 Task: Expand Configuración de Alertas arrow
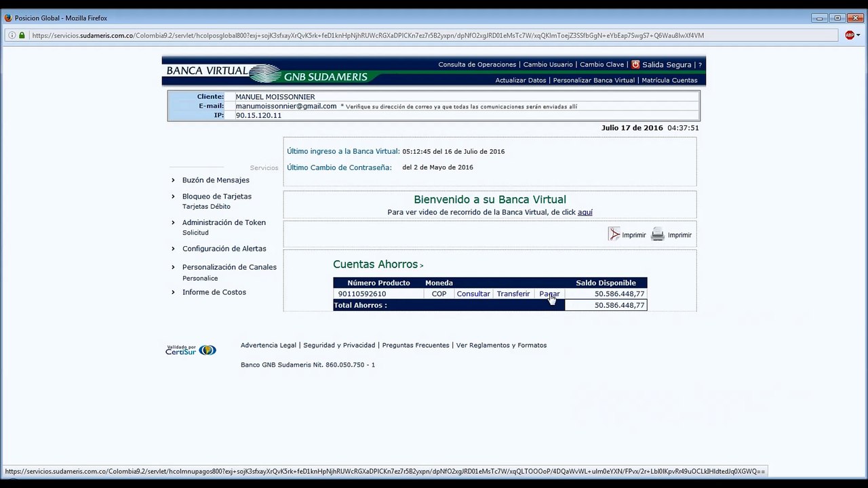coord(173,249)
